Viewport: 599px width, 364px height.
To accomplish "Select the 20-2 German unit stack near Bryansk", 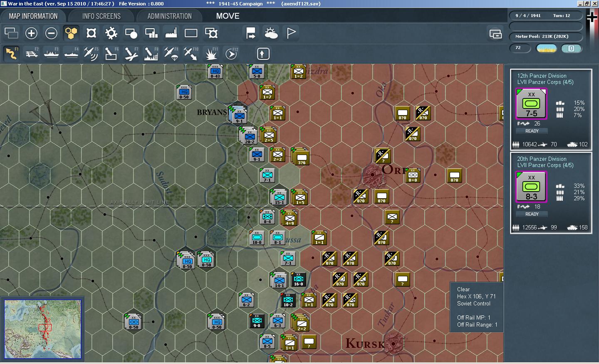I will (x=249, y=136).
